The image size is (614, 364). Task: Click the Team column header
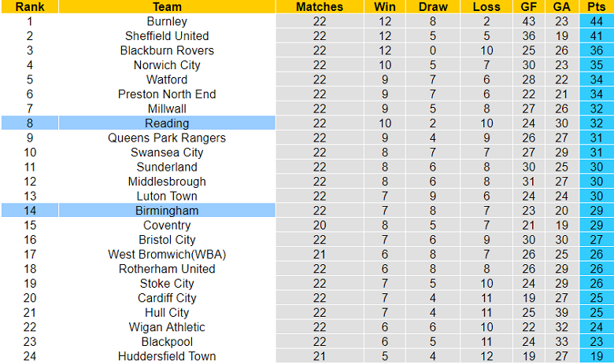167,7
